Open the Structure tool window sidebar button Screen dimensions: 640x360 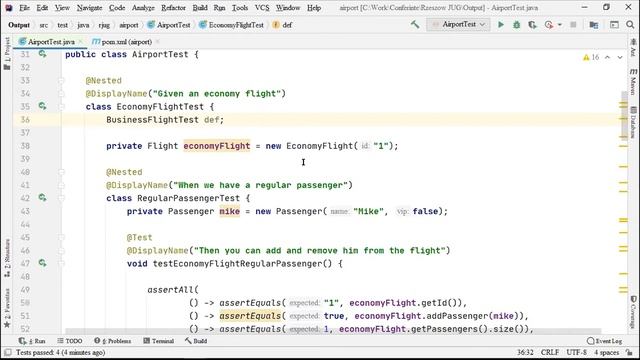coord(7,259)
